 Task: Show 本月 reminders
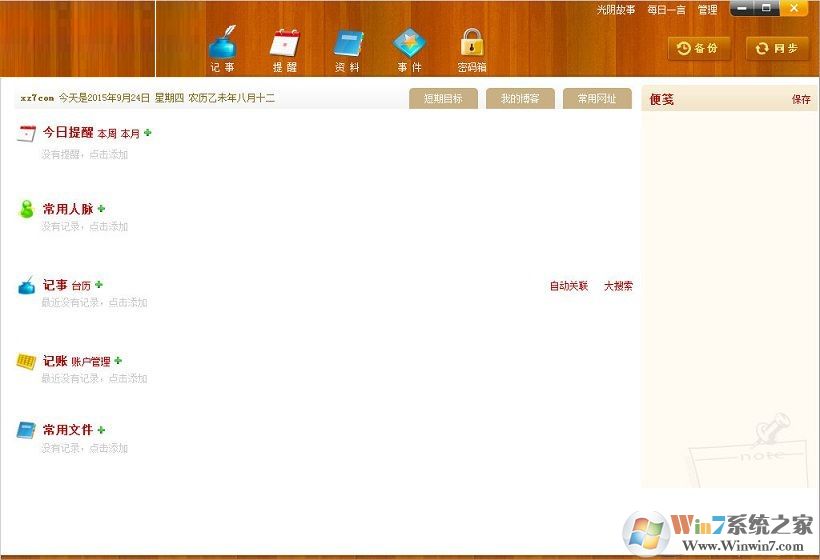tap(130, 134)
